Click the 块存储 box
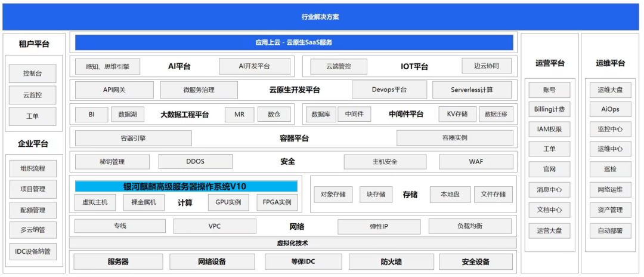The height and width of the screenshot is (277, 644). click(376, 195)
